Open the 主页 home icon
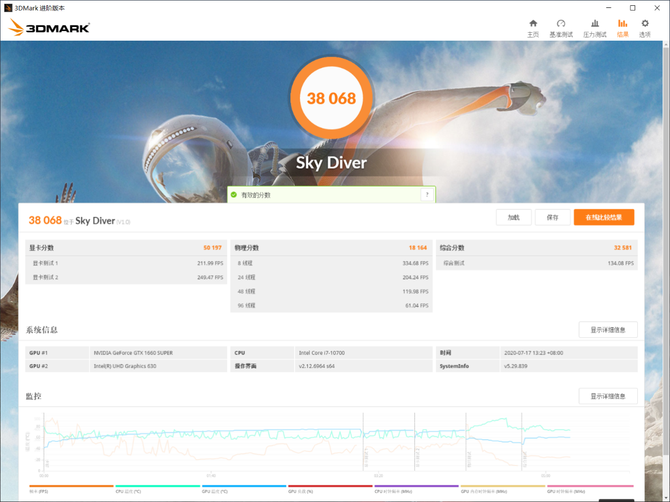Viewport: 670px width, 502px height. tap(533, 28)
